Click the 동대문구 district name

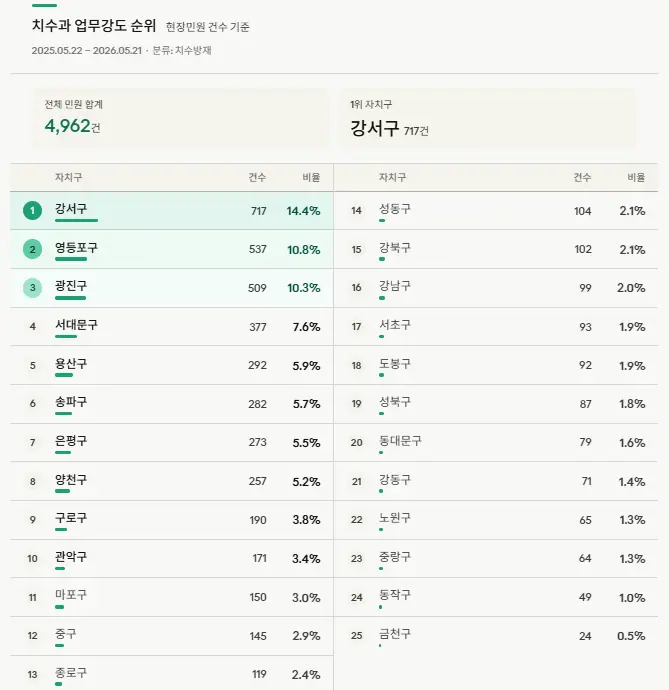coord(400,440)
